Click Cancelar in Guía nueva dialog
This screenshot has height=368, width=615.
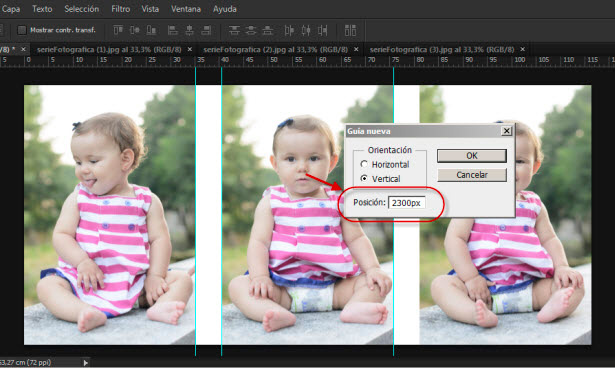tap(472, 175)
